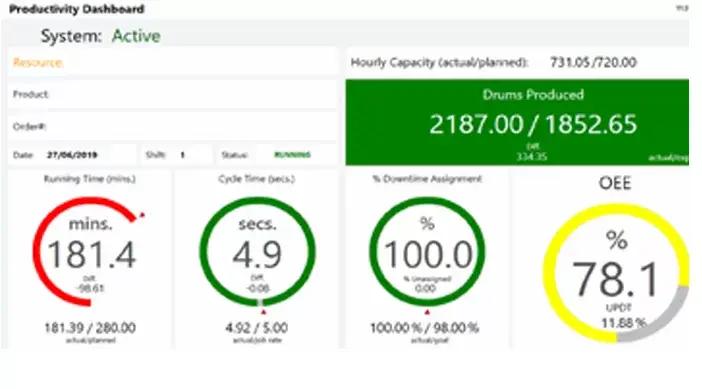Click the UPDT 11.88 % text
Screen dimensions: 702x389
pyautogui.click(x=623, y=316)
